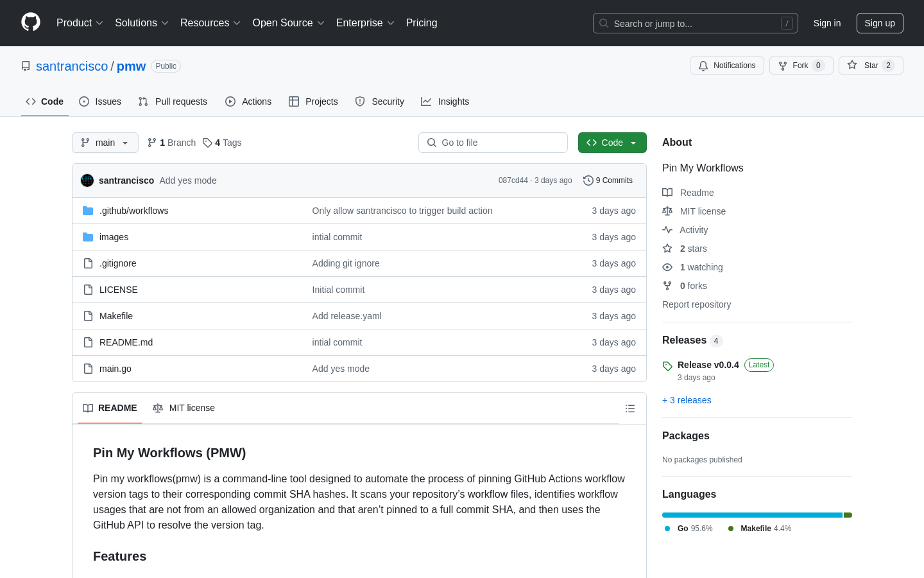Click the file icon next to README.md
This screenshot has height=578, width=924.
[x=88, y=342]
